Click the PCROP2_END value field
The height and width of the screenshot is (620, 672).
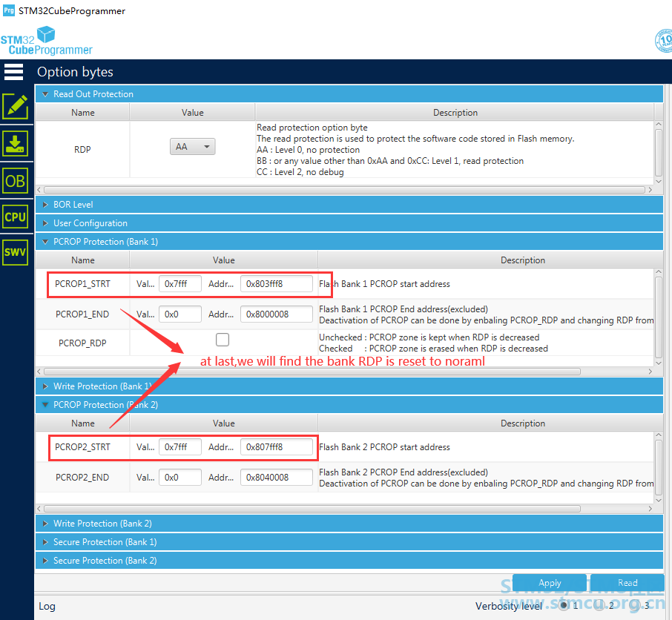(180, 478)
